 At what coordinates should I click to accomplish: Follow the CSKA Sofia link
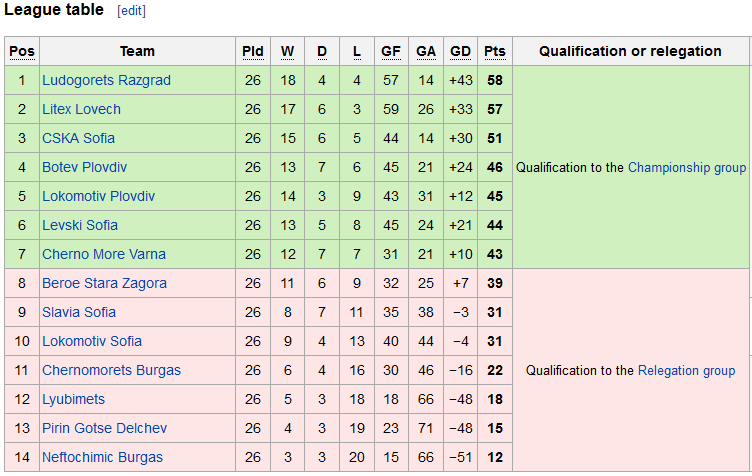[79, 138]
